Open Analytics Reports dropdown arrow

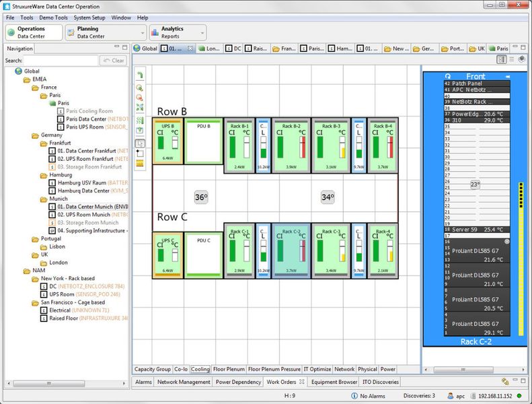click(x=202, y=33)
